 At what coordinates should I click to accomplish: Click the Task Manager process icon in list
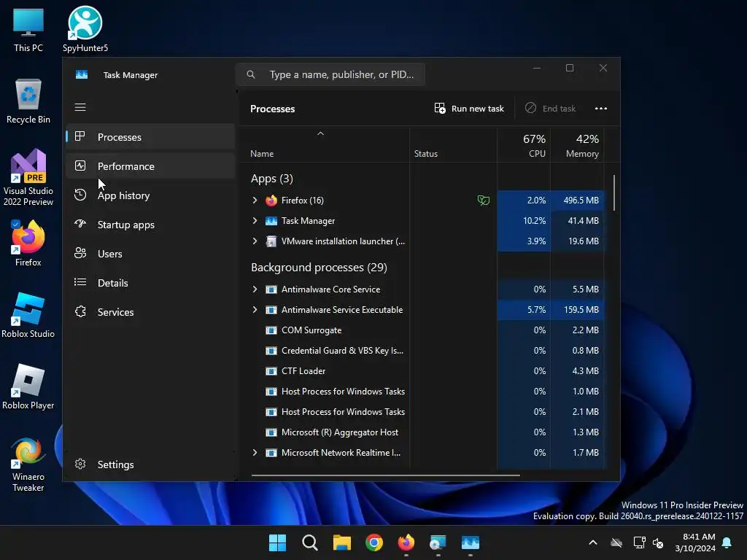click(x=271, y=221)
